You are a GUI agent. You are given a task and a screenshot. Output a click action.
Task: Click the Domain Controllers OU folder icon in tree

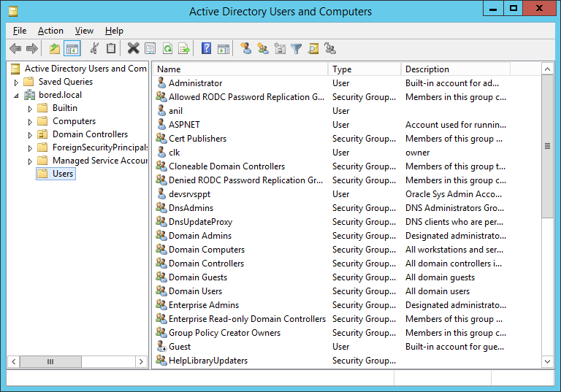(x=42, y=134)
